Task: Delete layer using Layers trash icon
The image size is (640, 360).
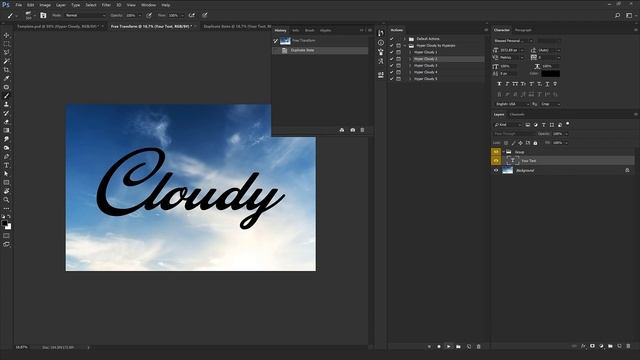Action: click(628, 346)
